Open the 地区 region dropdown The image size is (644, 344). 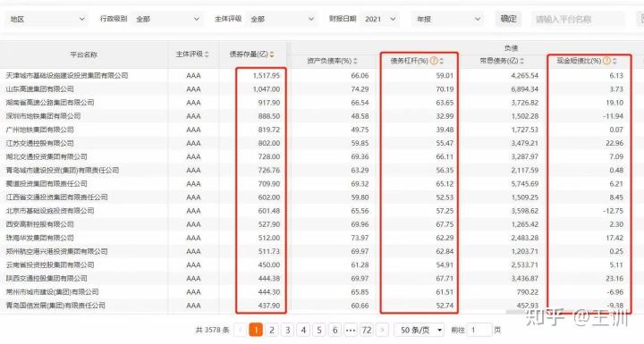tap(46, 19)
